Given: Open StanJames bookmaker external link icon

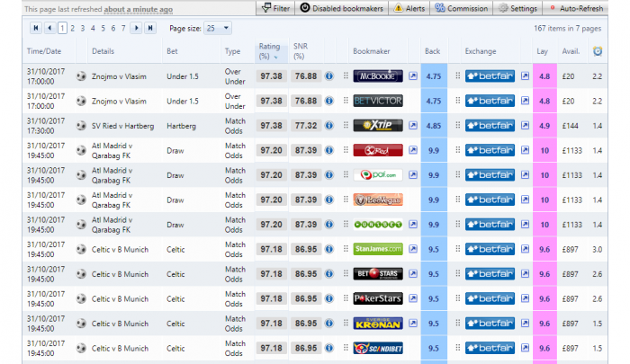Looking at the screenshot, I should (x=413, y=249).
